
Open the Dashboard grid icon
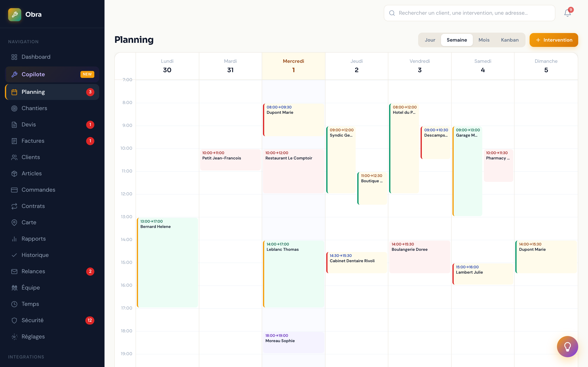point(14,57)
